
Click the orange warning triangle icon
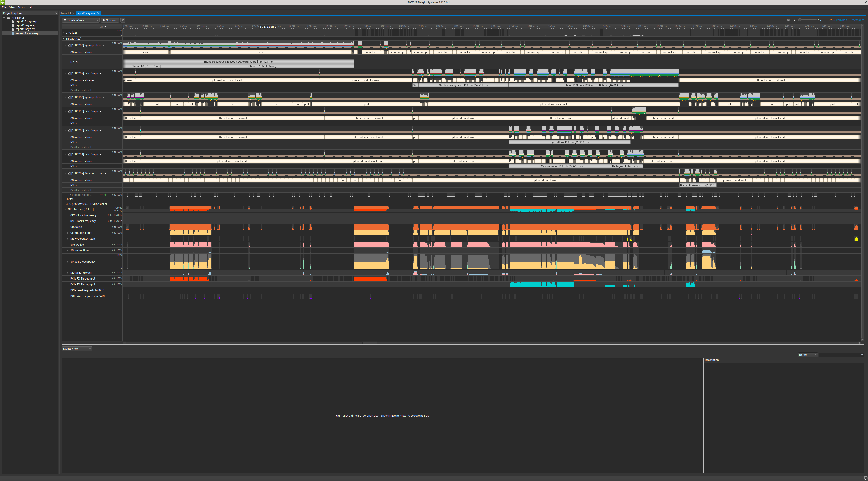tap(831, 20)
